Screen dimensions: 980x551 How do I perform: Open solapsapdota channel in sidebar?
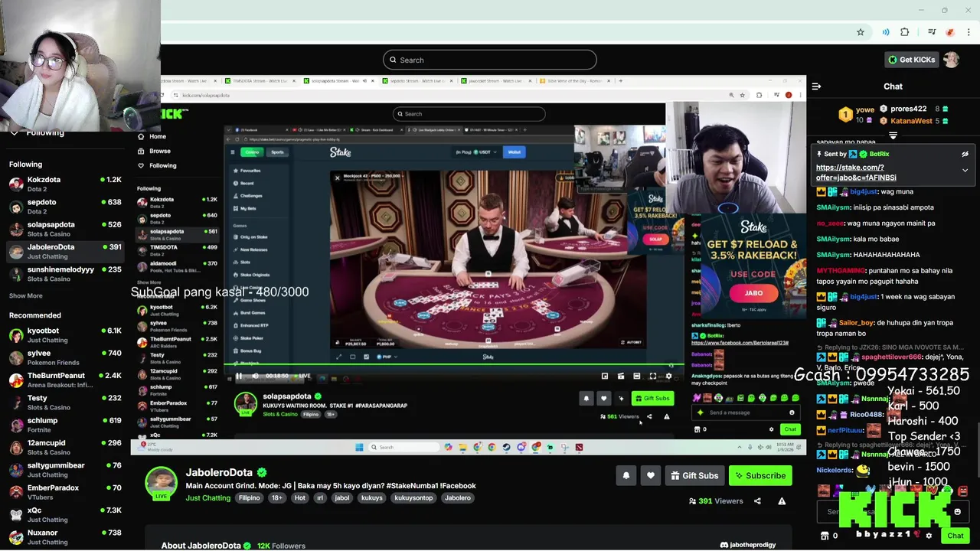pyautogui.click(x=65, y=229)
